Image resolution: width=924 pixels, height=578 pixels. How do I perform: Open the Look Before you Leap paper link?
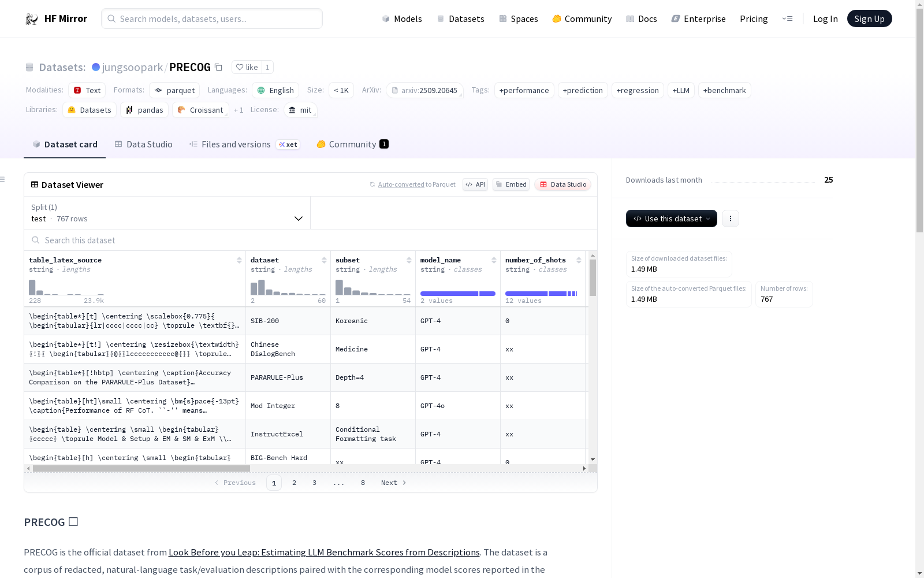point(324,553)
